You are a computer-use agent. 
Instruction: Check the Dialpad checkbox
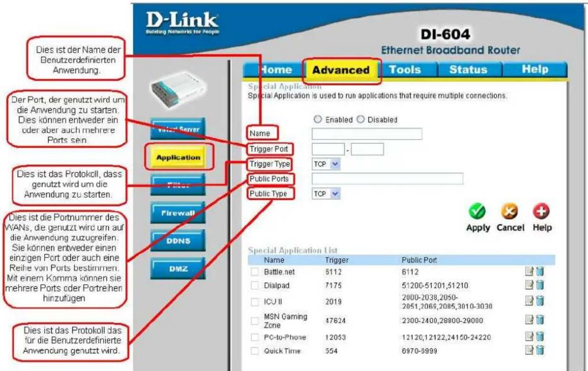click(254, 286)
